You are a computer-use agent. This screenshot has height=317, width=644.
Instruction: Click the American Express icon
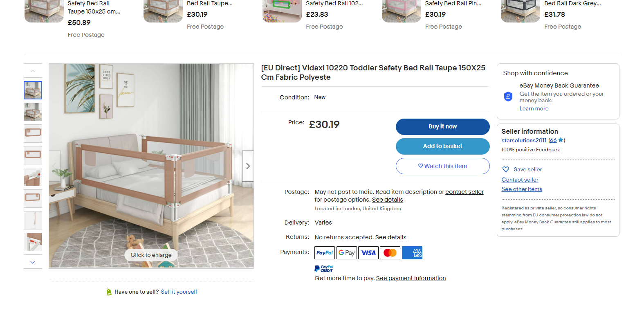click(412, 253)
